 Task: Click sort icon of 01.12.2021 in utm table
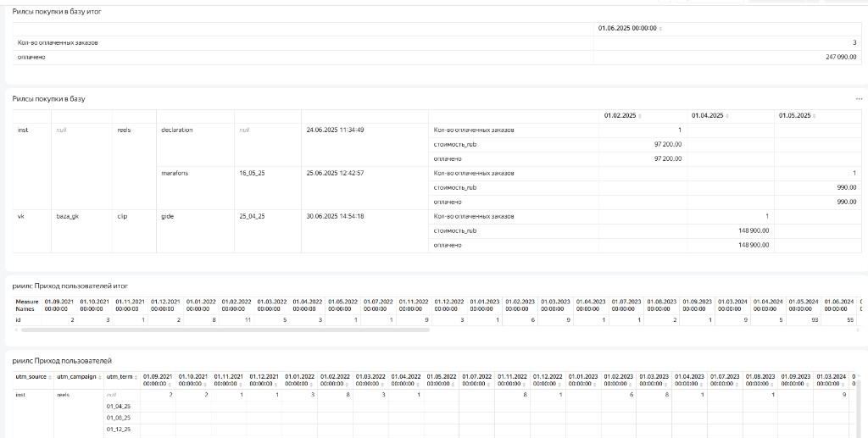point(275,384)
